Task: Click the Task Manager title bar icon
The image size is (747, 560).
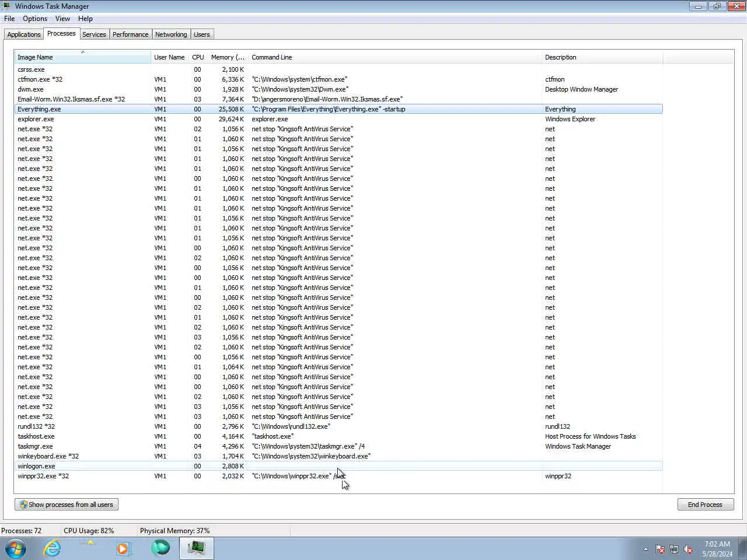Action: pos(6,6)
